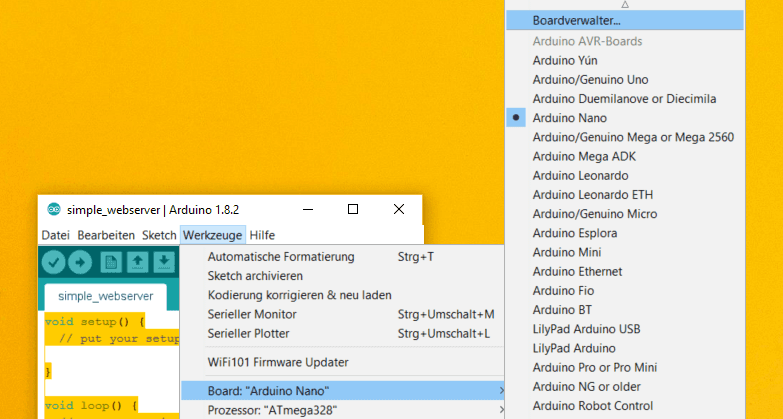The width and height of the screenshot is (783, 419).
Task: Open Boardverwalter... entry
Action: click(x=576, y=20)
